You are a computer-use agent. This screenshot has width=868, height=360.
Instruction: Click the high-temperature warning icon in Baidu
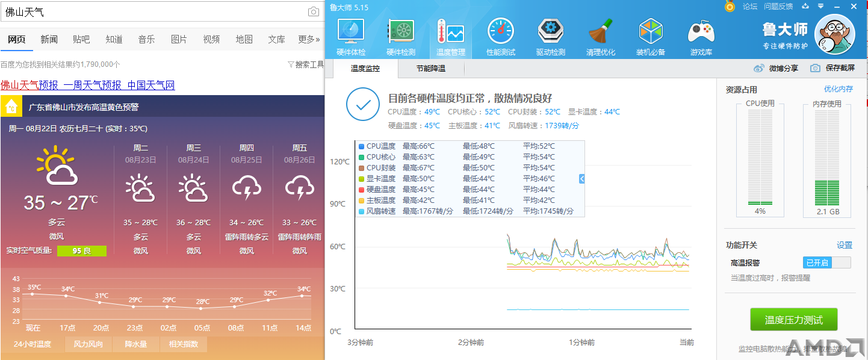pos(11,107)
